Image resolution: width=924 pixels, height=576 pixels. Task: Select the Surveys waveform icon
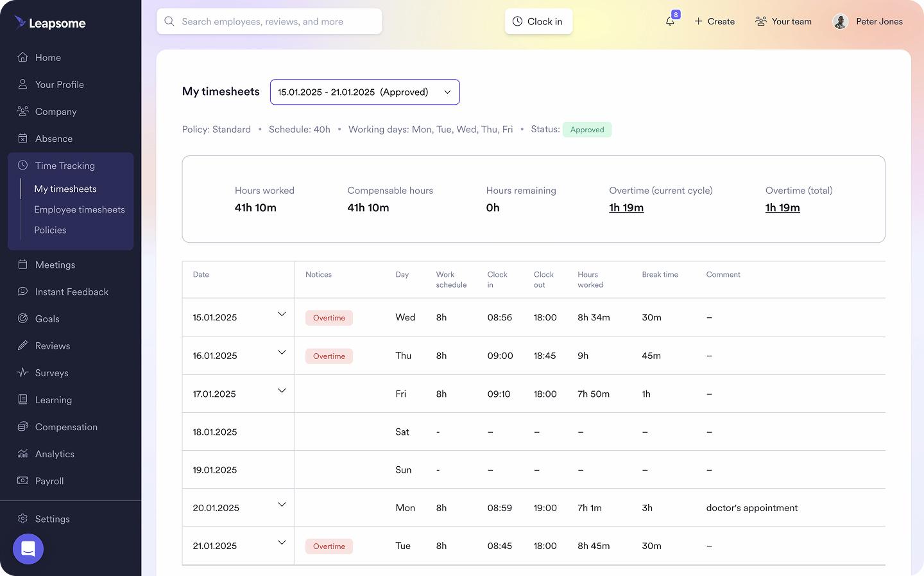click(x=21, y=372)
